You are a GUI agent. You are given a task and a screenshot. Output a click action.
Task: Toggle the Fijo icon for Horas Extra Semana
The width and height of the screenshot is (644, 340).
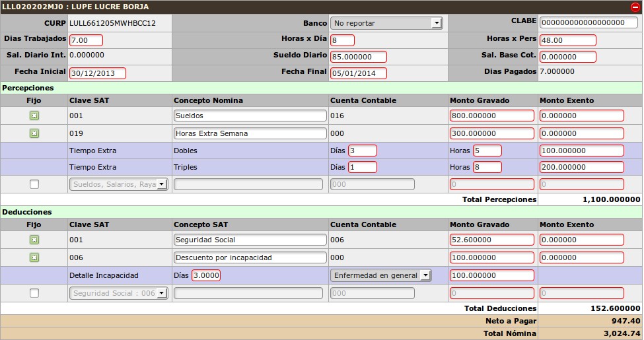(34, 133)
